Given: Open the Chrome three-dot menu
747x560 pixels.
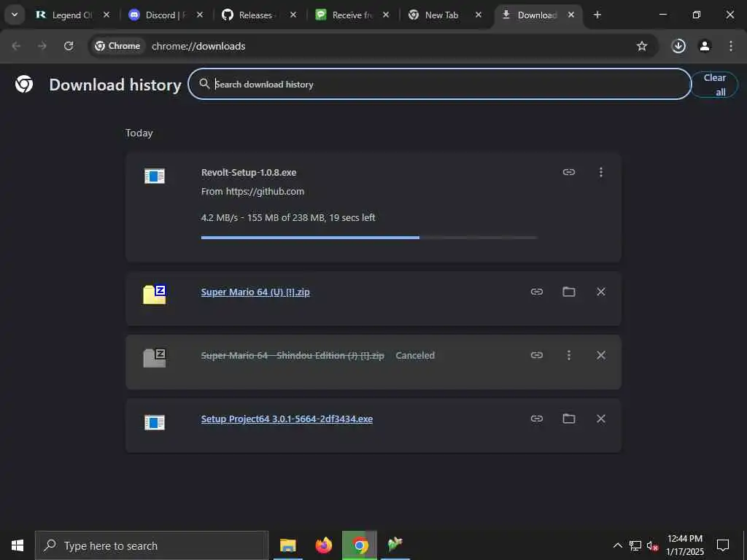Looking at the screenshot, I should point(730,46).
